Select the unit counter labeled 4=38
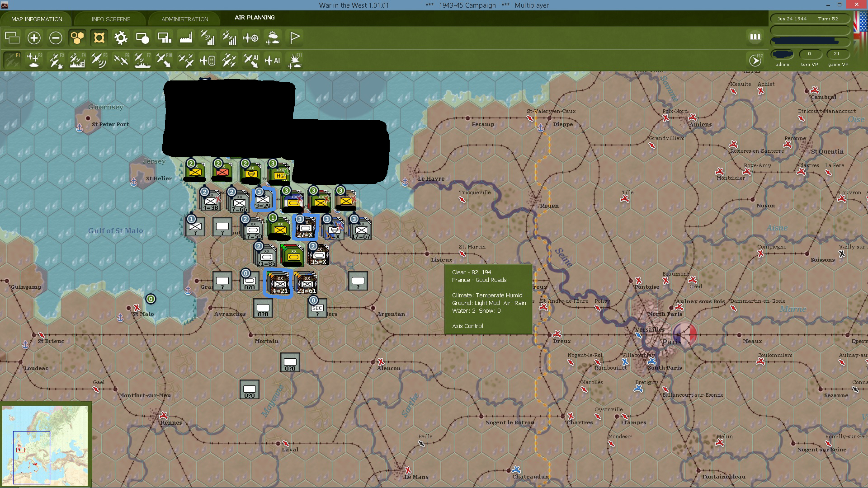 pos(210,201)
